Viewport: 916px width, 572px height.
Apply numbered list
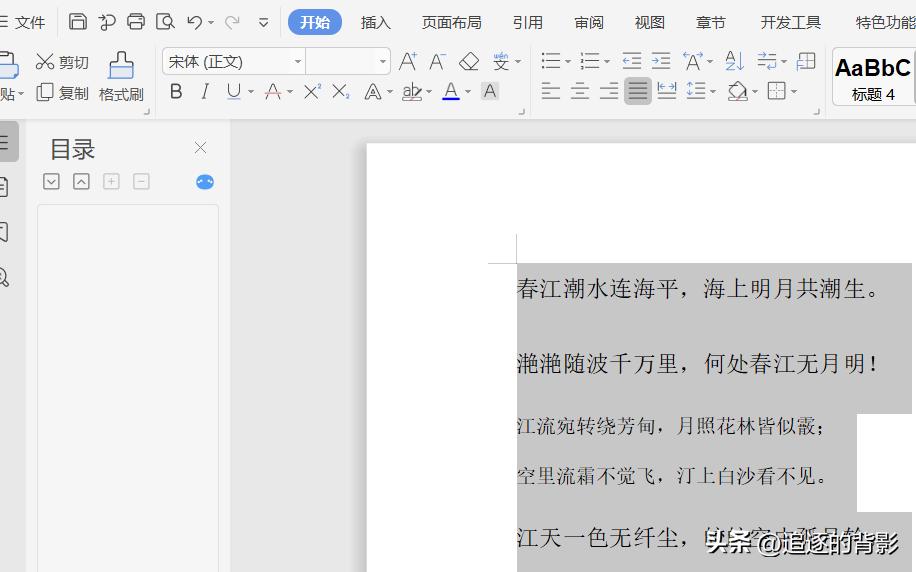pos(589,61)
